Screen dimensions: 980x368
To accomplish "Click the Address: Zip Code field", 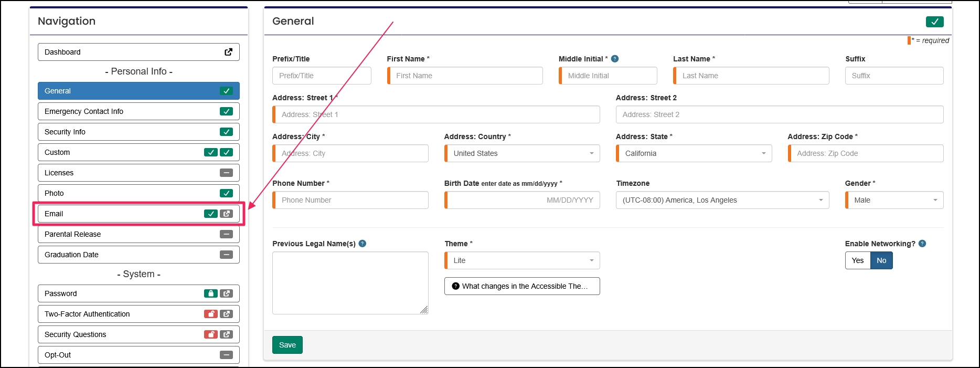I will tap(866, 153).
